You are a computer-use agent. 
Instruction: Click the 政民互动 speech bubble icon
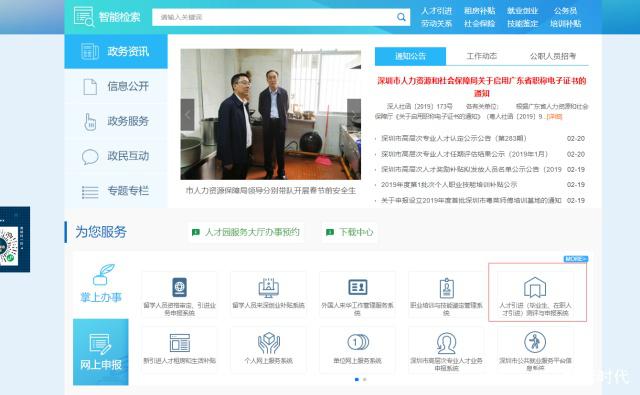click(90, 157)
